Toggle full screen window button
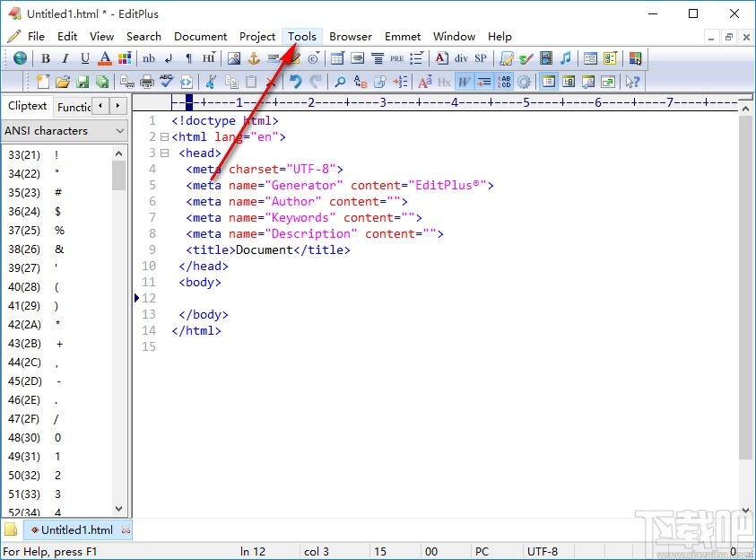Viewport: 756px width, 560px height. click(608, 82)
